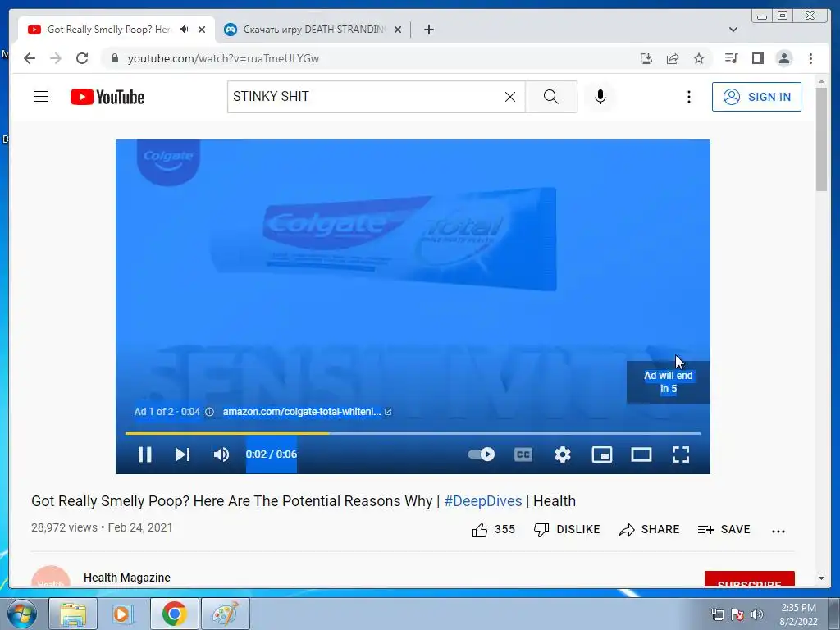Open Chrome profile avatar

click(x=783, y=58)
